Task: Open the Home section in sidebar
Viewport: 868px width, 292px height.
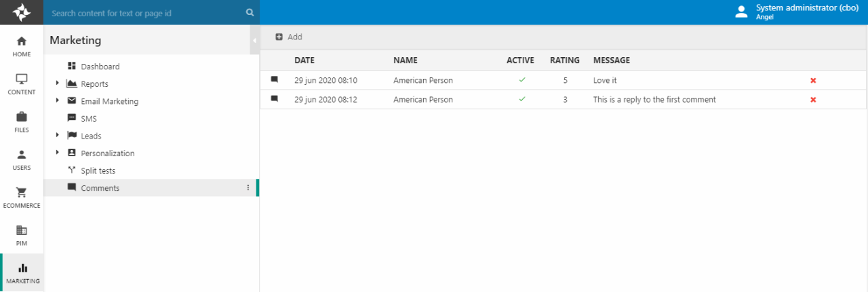Action: coord(22,46)
